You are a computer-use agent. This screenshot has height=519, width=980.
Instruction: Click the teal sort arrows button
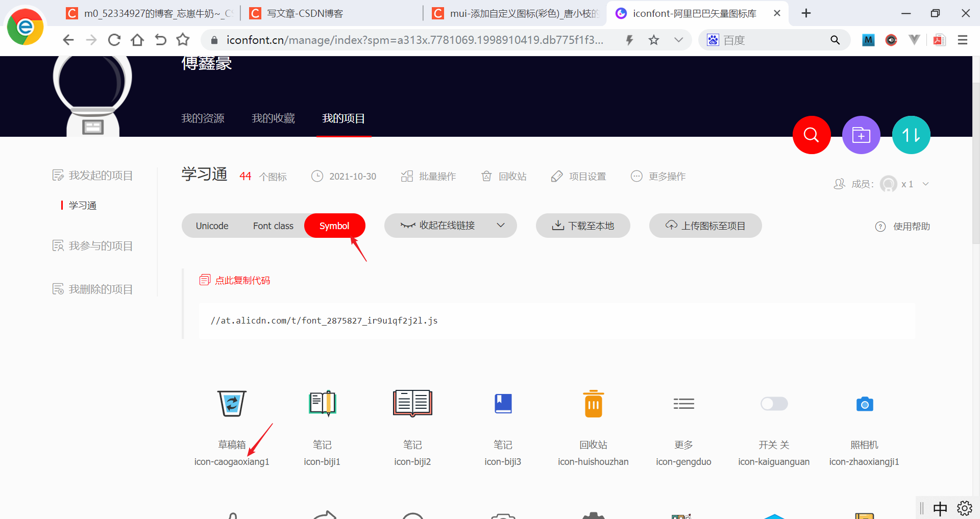pyautogui.click(x=911, y=135)
